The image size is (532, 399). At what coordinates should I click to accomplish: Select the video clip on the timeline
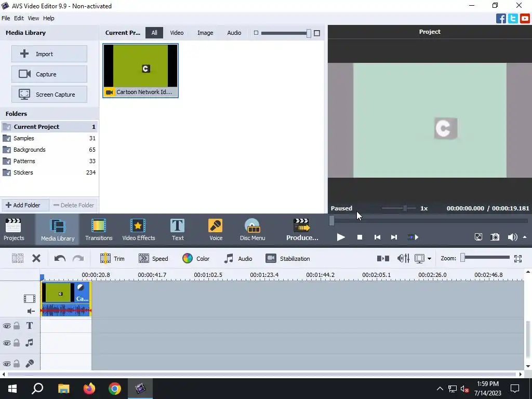66,299
